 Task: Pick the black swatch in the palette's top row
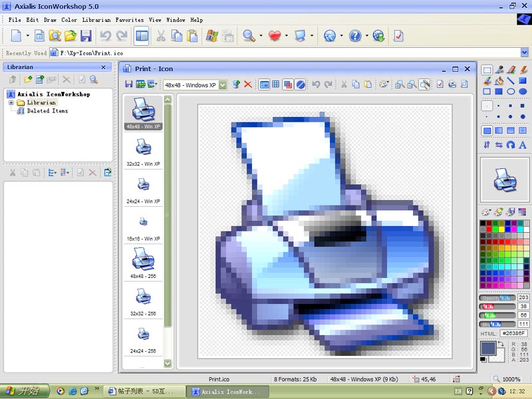tap(483, 223)
